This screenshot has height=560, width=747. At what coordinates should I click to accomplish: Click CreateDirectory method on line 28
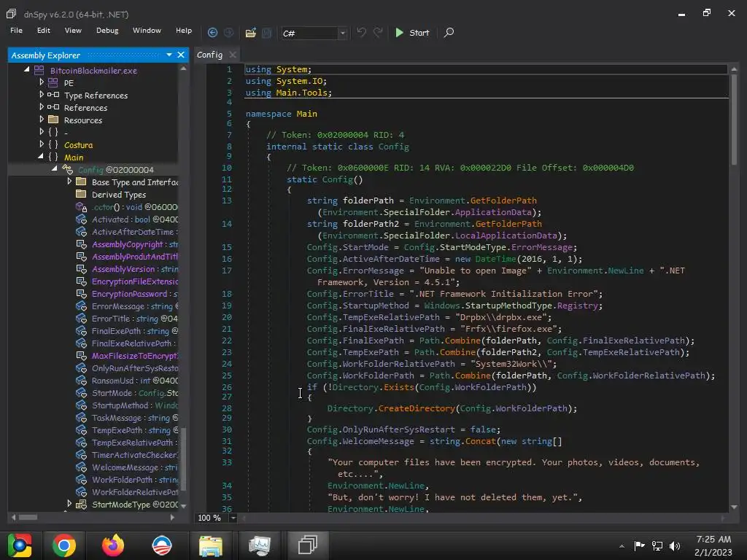(x=417, y=408)
